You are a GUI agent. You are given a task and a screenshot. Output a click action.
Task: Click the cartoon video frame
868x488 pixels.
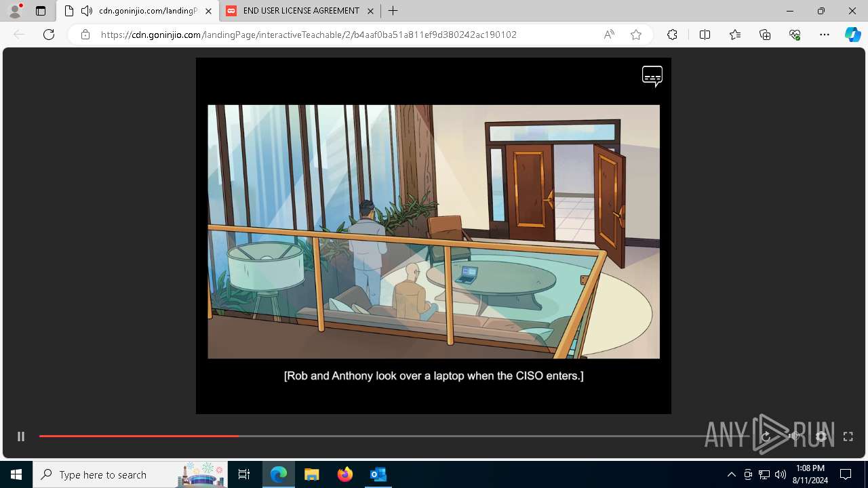pyautogui.click(x=433, y=232)
